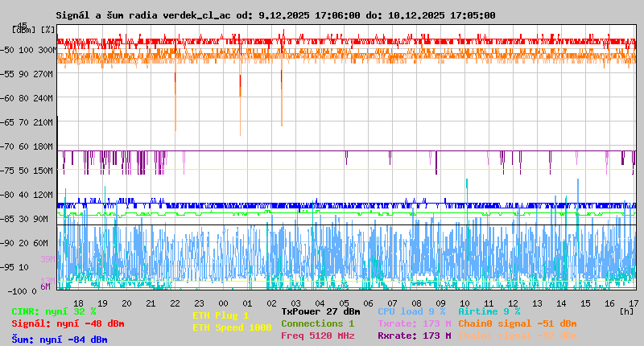
Task: Click the yellow ETH Plug 1 legend
Action: (221, 315)
